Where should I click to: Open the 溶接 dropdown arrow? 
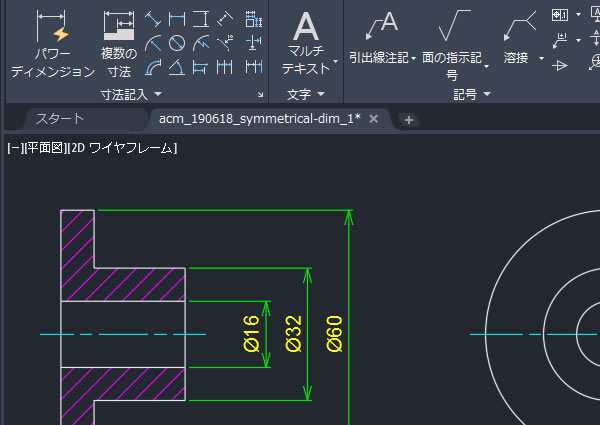point(541,59)
